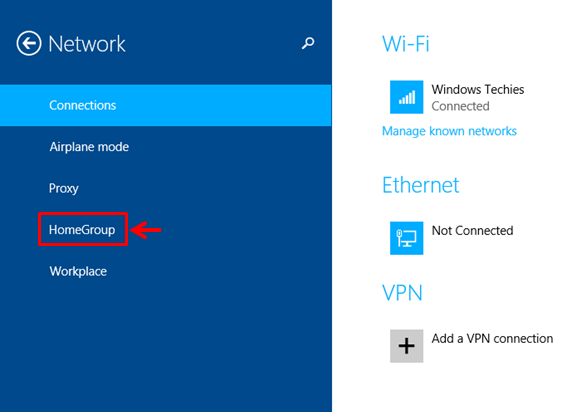The image size is (583, 412).
Task: Go back using the circled arrow icon
Action: tap(29, 43)
